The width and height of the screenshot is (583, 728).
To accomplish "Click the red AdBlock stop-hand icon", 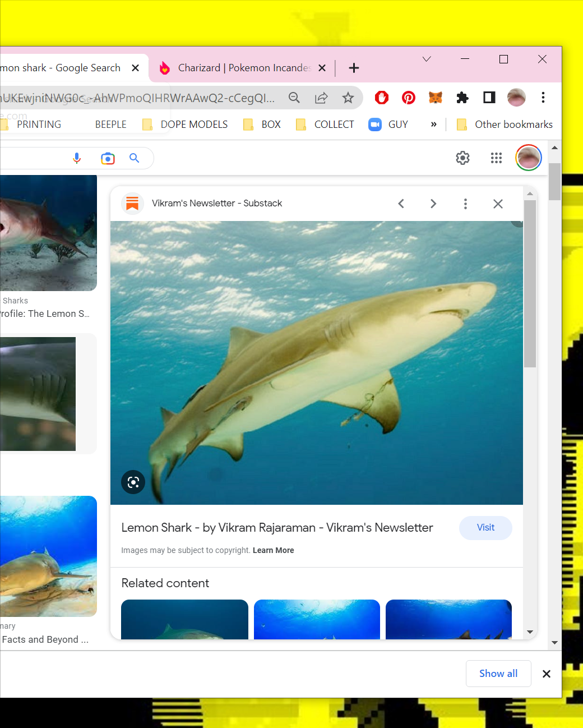I will pos(382,98).
